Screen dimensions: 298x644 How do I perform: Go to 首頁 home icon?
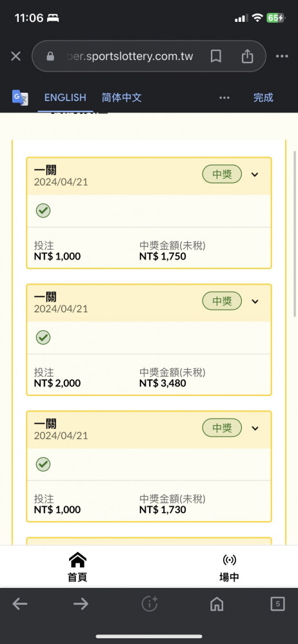(x=77, y=567)
